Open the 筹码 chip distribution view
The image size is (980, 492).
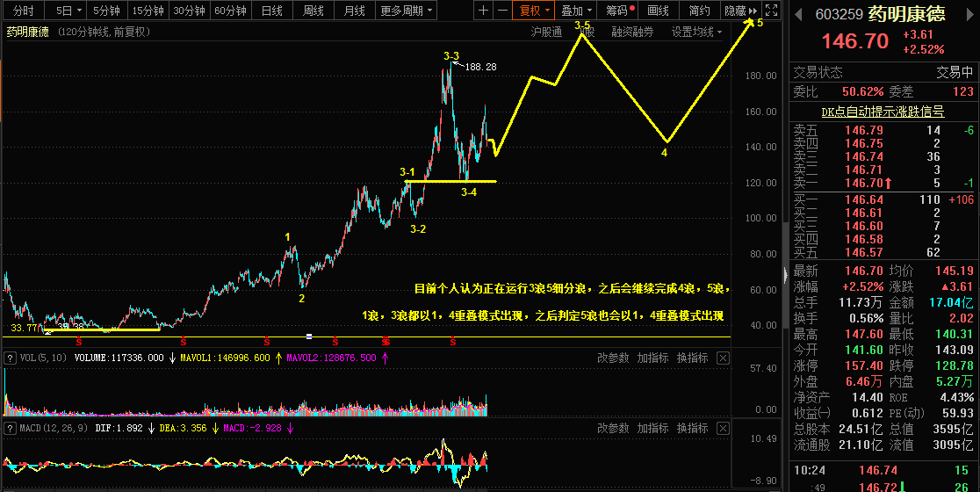(x=617, y=11)
